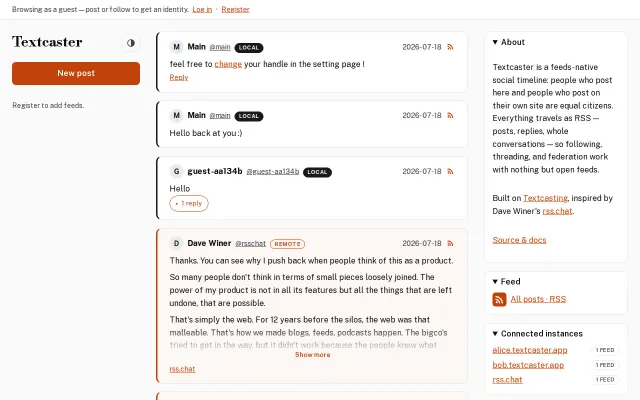
Task: Click the 'Hello back at you :)' text
Action: click(x=206, y=133)
